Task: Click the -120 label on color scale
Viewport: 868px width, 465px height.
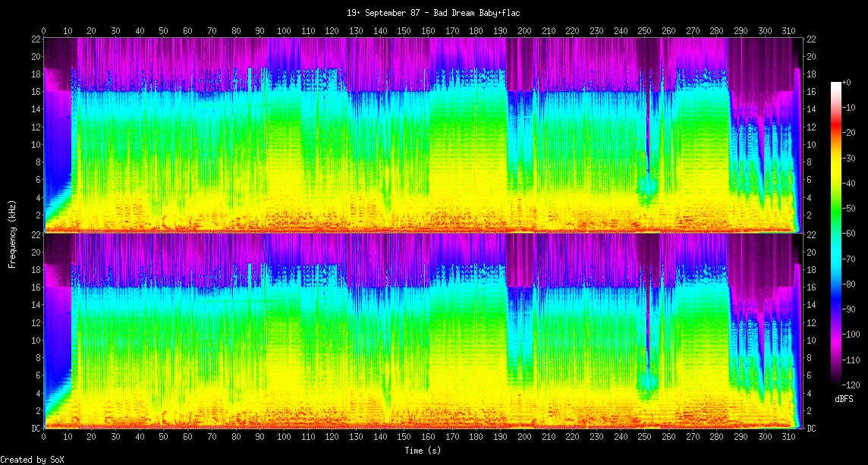Action: 851,384
